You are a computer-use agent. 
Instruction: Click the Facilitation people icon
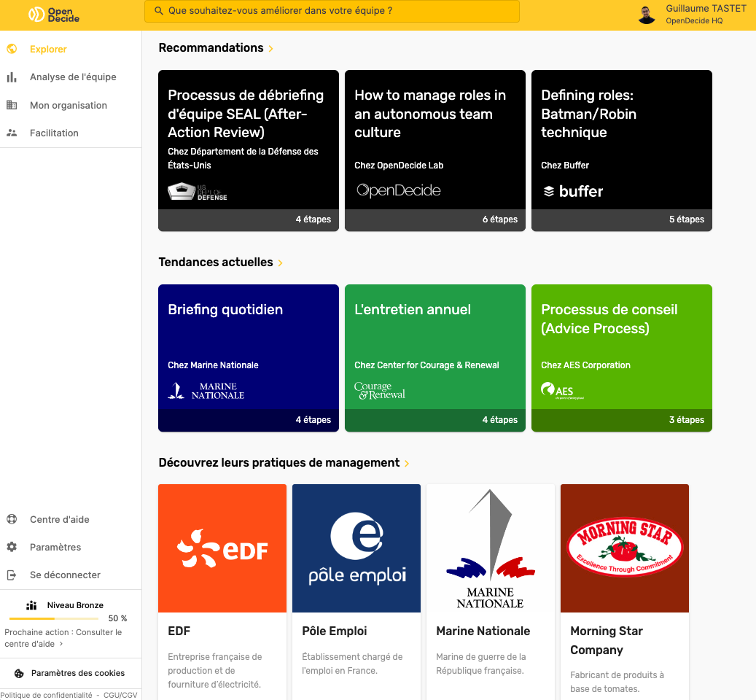pos(12,133)
